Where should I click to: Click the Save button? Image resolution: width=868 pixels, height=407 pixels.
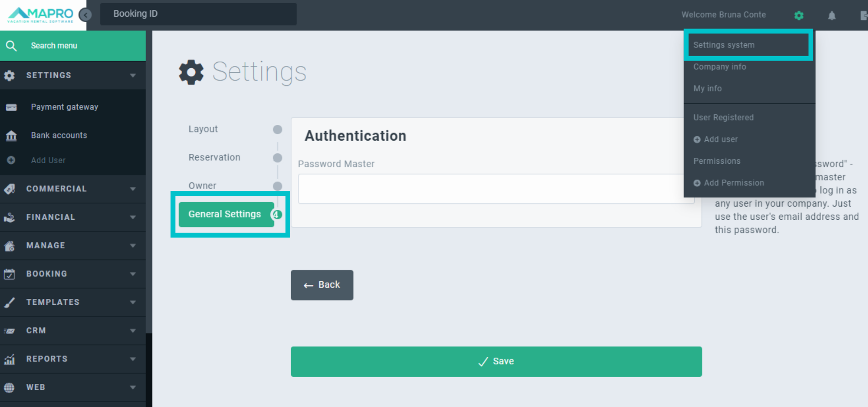pos(496,361)
